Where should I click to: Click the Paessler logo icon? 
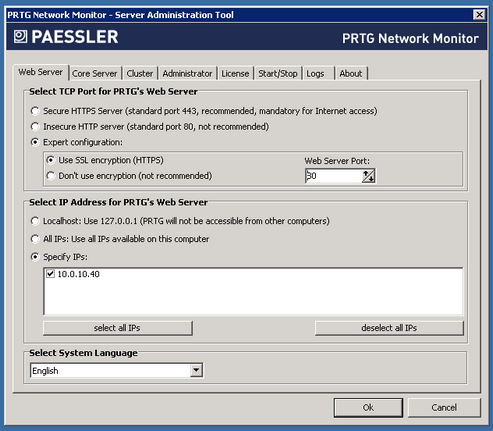[x=20, y=37]
